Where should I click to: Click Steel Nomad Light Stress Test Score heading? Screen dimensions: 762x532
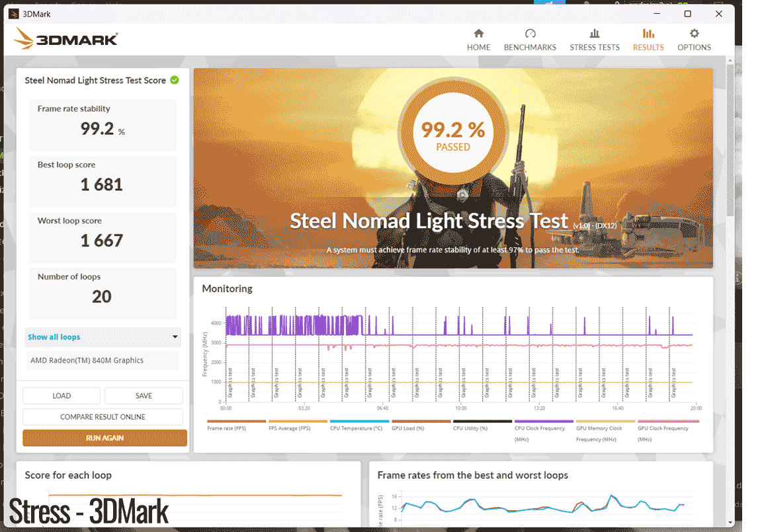click(x=95, y=80)
